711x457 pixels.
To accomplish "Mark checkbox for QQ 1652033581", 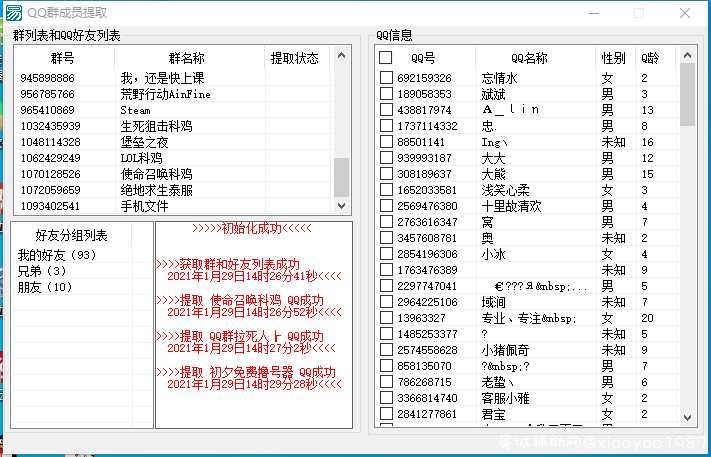I will pyautogui.click(x=386, y=190).
